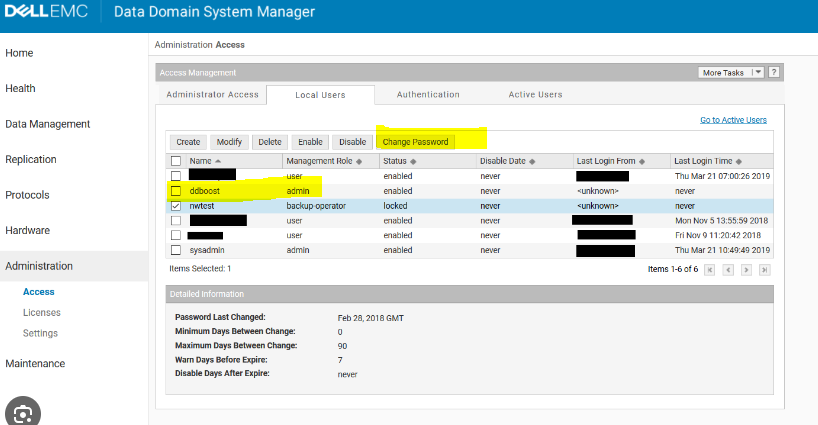Screen dimensions: 818x425
Task: Click the camera lens search icon
Action: point(24,412)
